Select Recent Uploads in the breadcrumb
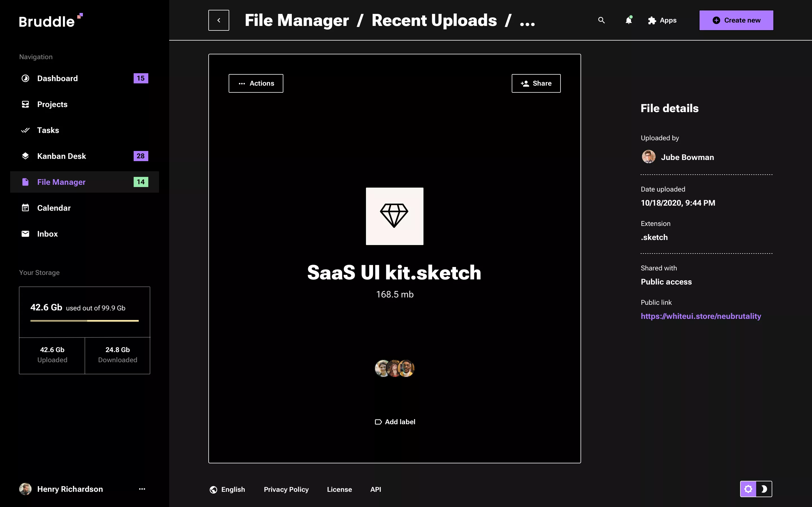812x507 pixels. pyautogui.click(x=434, y=20)
